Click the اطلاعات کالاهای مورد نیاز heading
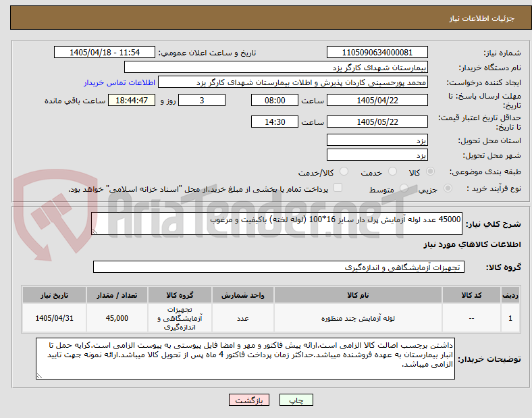Image resolution: width=532 pixels, height=418 pixels. 472,244
